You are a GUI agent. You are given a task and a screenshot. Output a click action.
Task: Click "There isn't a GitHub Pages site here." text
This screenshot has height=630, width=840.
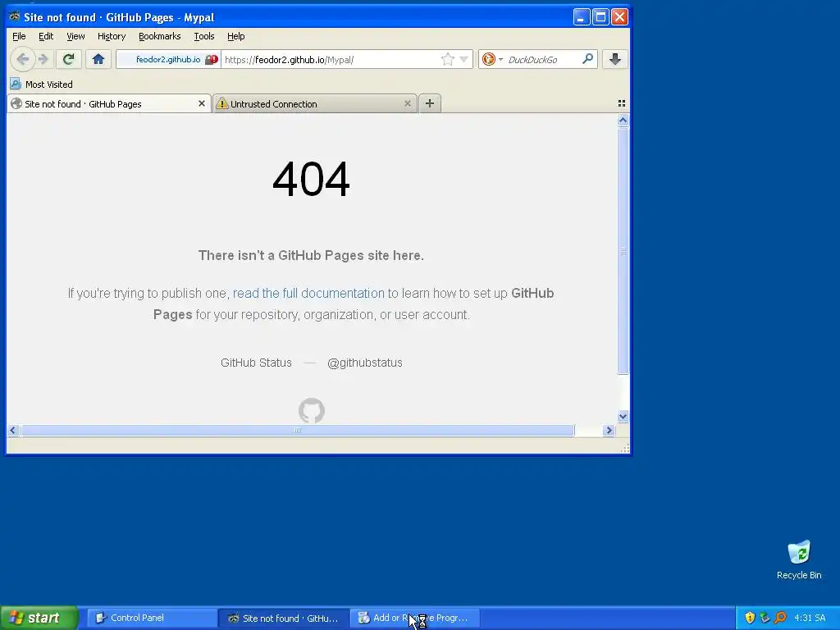point(311,256)
